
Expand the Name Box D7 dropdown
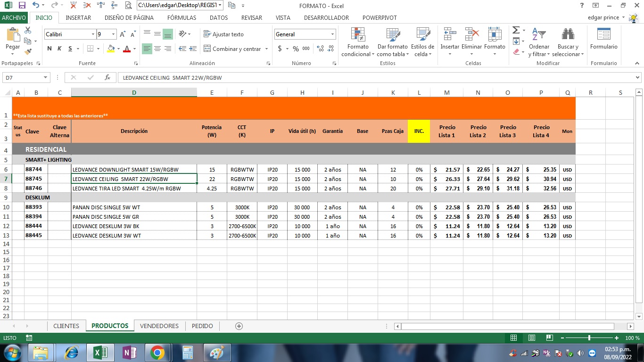pos(46,78)
